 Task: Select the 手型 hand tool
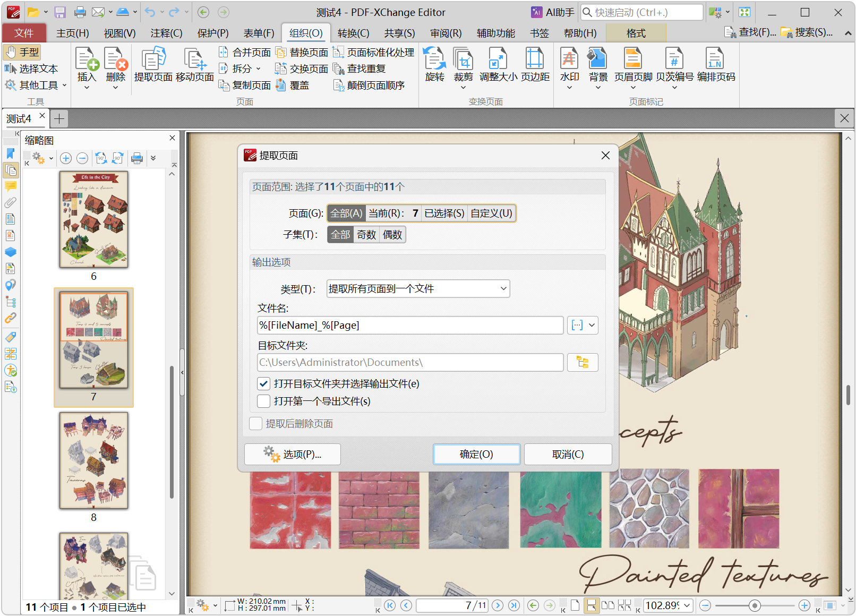(22, 52)
